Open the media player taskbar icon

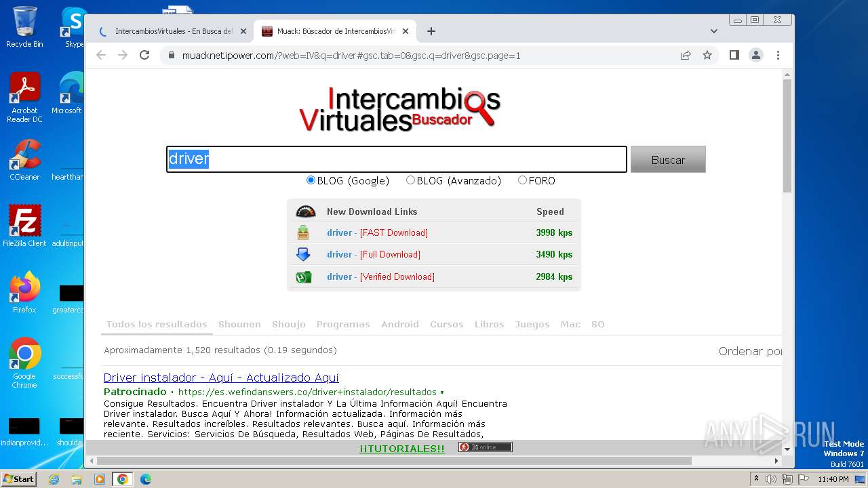100,479
